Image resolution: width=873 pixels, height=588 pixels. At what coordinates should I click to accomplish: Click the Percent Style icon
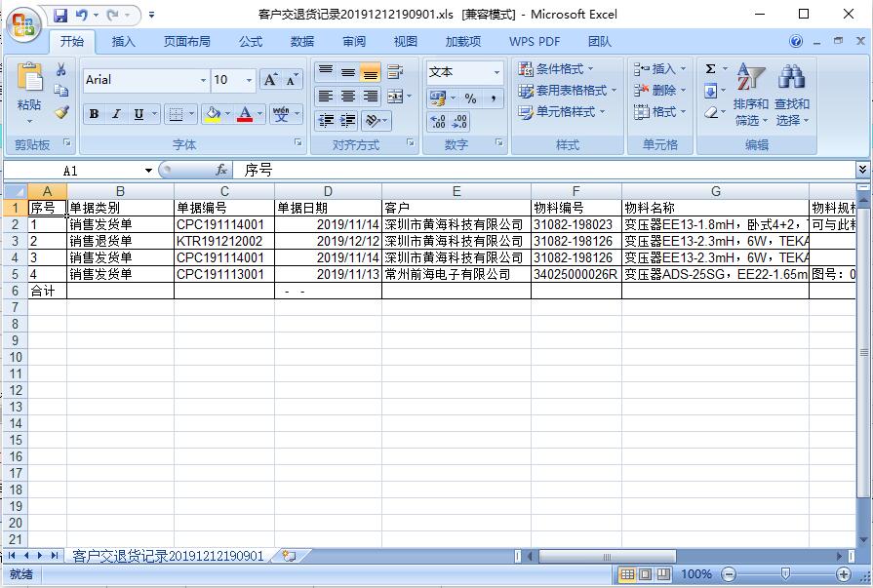(x=470, y=98)
